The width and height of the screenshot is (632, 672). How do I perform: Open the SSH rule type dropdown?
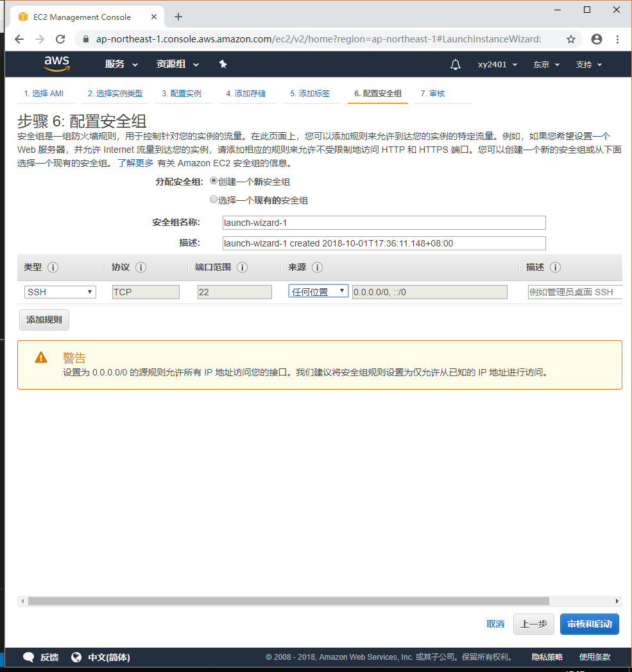pos(60,292)
